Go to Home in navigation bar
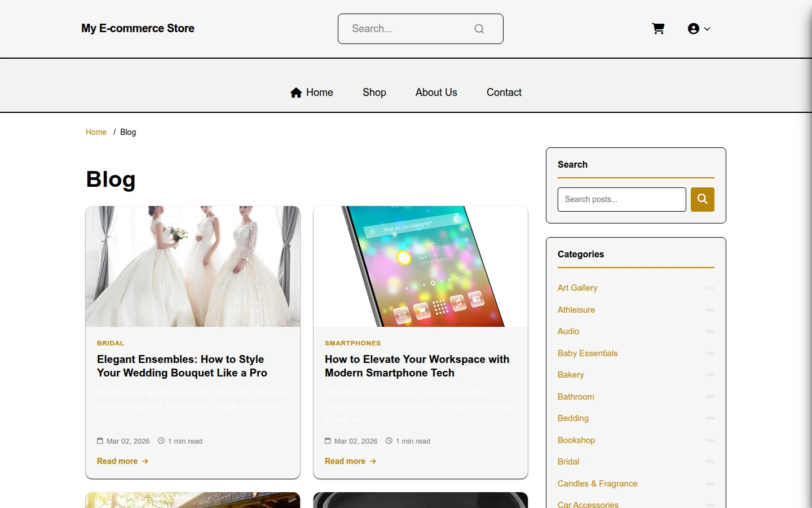This screenshot has height=508, width=812. [x=312, y=93]
